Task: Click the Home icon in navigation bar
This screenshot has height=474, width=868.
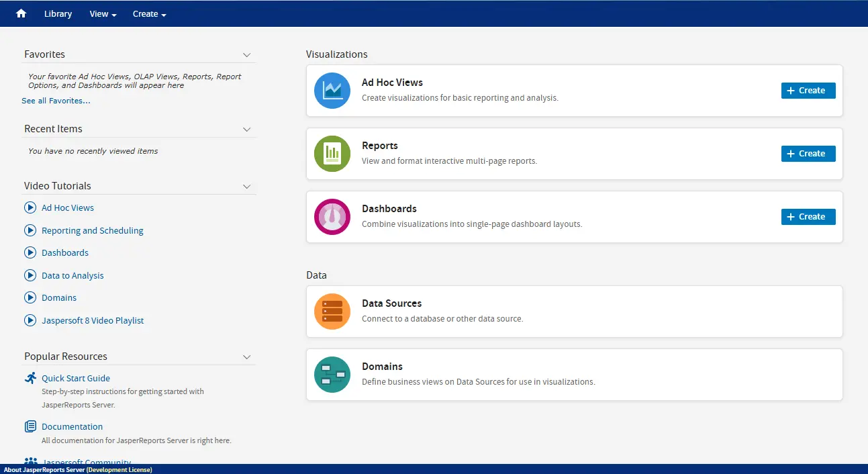Action: (x=21, y=13)
